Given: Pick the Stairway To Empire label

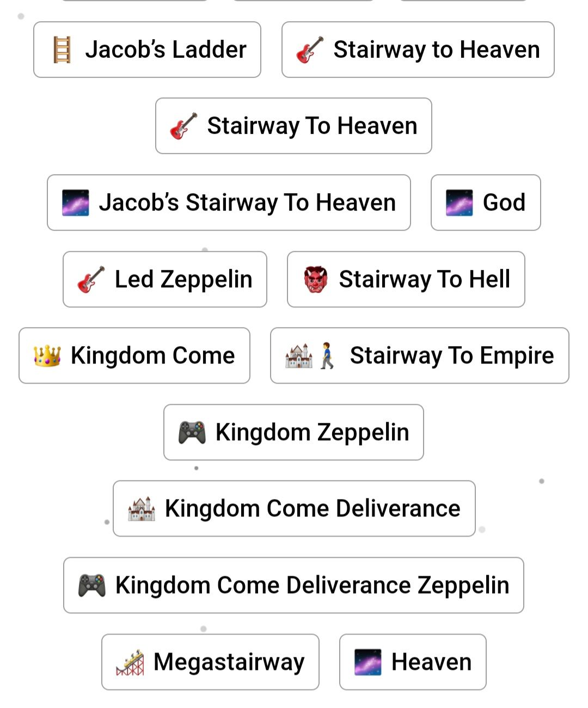Looking at the screenshot, I should click(451, 356).
